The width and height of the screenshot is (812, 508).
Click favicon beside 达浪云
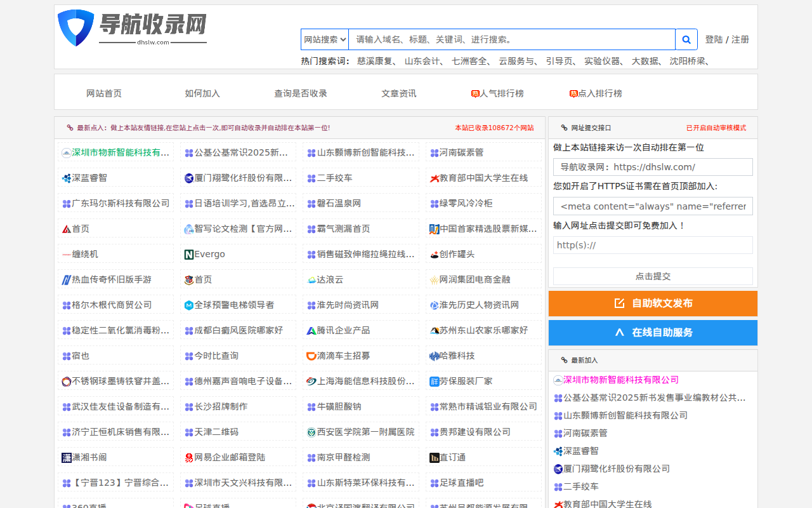pyautogui.click(x=311, y=280)
